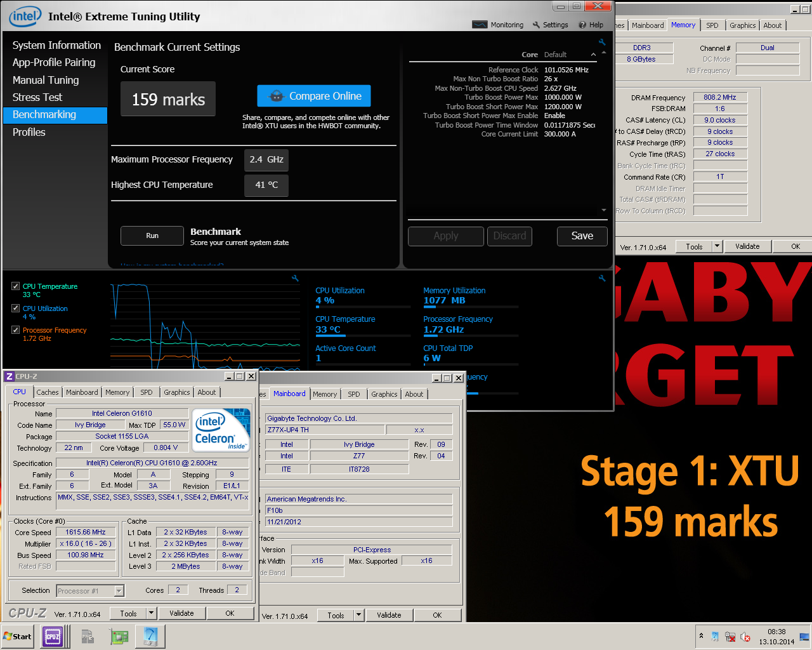The image size is (812, 650).
Task: Click the Specification field in CPU-Z
Action: (152, 463)
